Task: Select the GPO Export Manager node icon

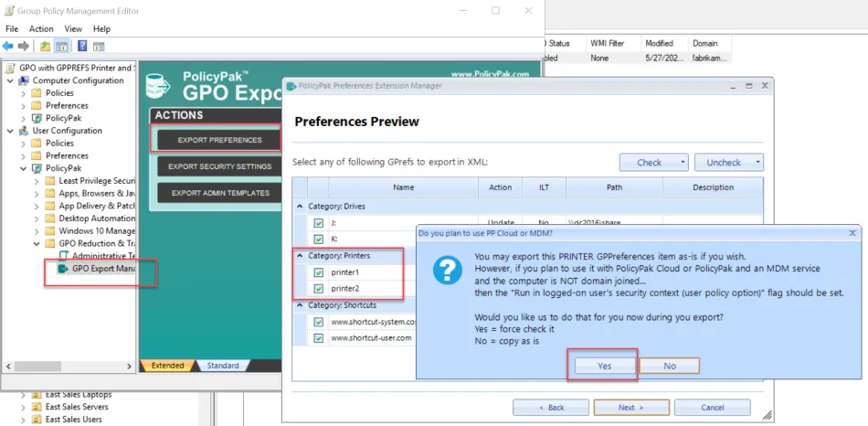Action: tap(62, 269)
